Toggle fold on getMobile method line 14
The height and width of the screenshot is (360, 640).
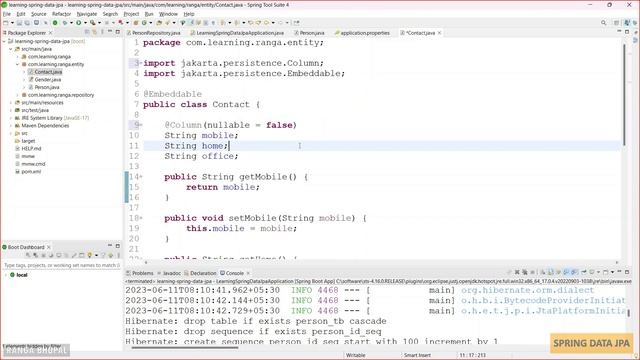[141, 177]
